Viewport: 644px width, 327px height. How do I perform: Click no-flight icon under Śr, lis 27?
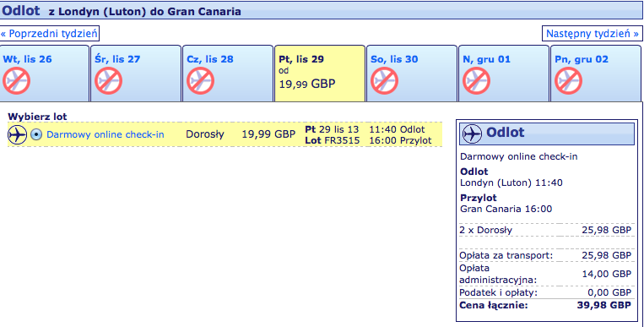(108, 81)
